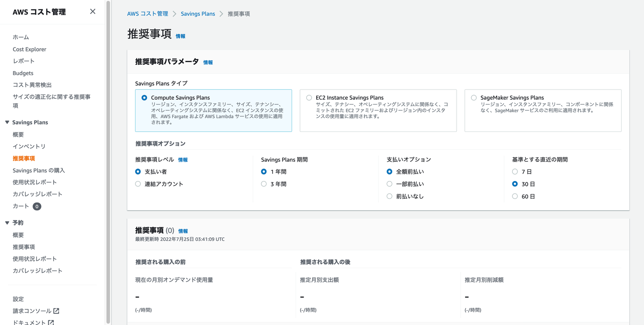This screenshot has height=325, width=644.
Task: Open Cost Explorer from the sidebar
Action: pos(29,49)
